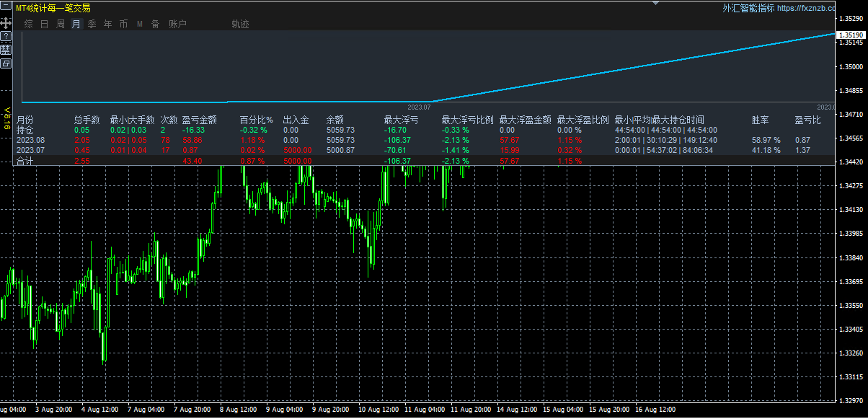Switch to the 周 weekly tab
Image resolution: width=868 pixels, height=419 pixels.
pyautogui.click(x=61, y=24)
